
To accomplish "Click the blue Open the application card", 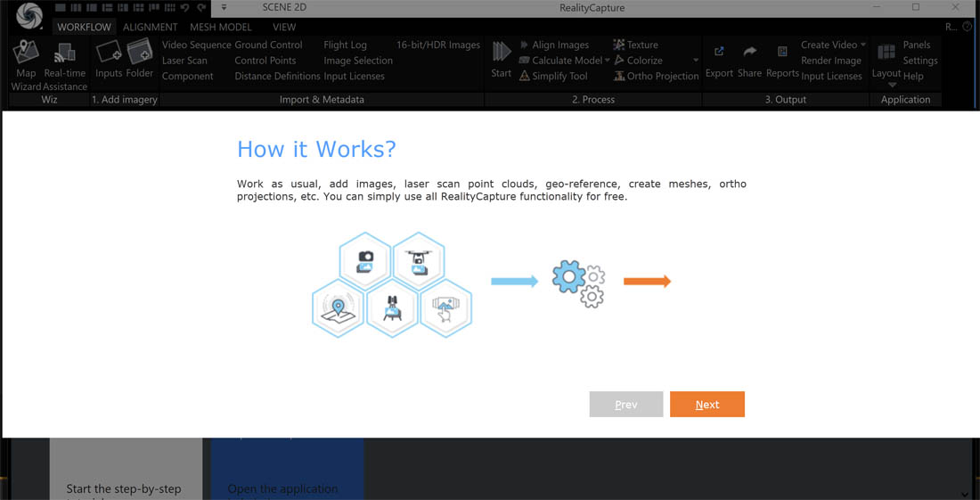I will point(287,469).
